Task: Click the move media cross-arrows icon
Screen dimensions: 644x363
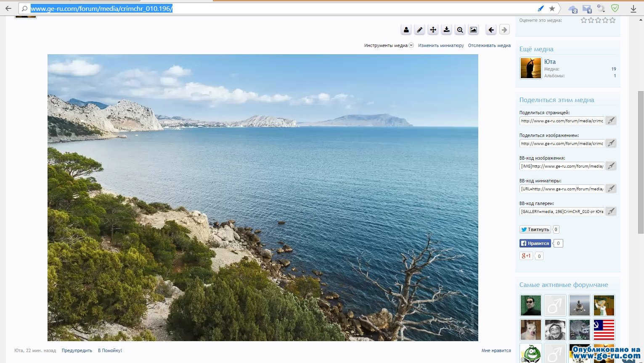Action: pos(433,29)
